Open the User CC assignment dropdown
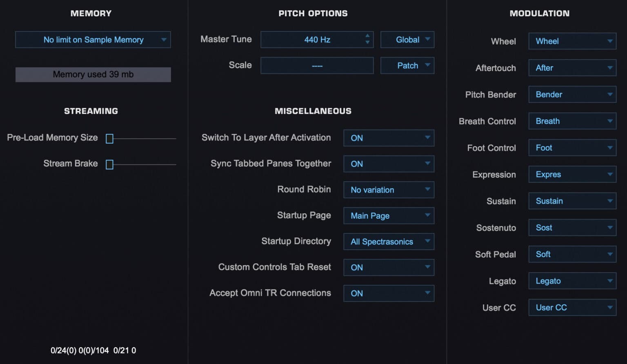This screenshot has height=364, width=627. point(571,307)
